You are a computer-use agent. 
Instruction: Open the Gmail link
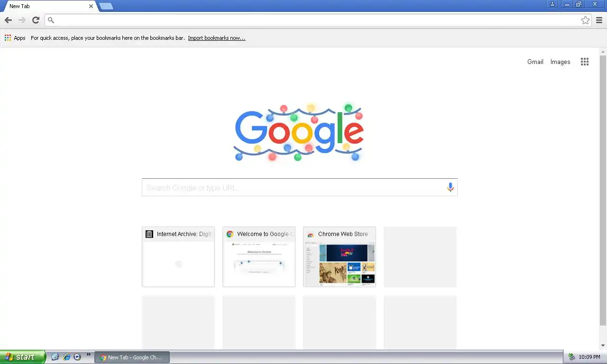pyautogui.click(x=535, y=62)
